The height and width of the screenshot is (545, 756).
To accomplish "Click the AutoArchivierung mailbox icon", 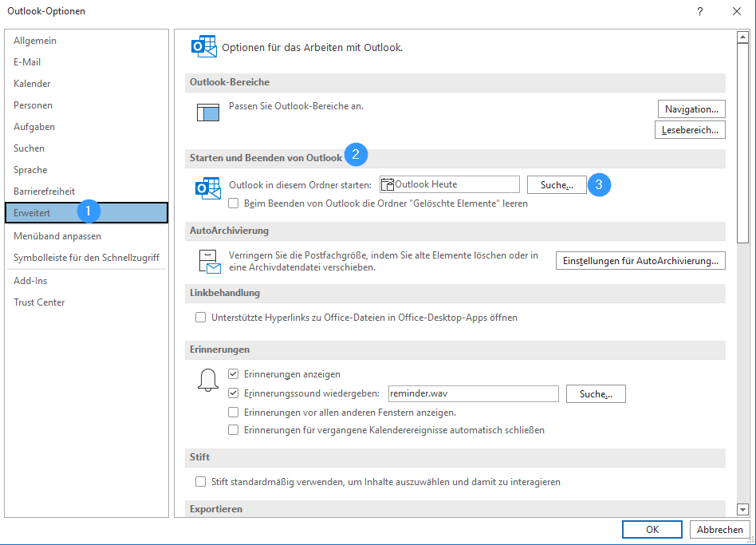I will [210, 262].
